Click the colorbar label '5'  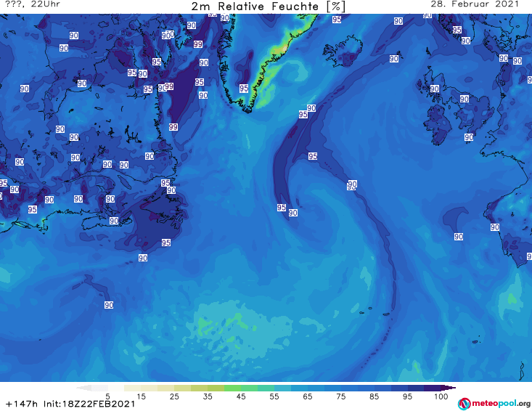pos(107,396)
